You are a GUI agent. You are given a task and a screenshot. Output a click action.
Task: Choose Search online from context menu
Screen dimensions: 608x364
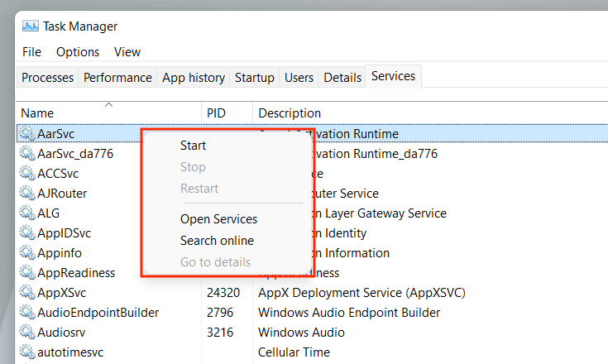pyautogui.click(x=217, y=241)
